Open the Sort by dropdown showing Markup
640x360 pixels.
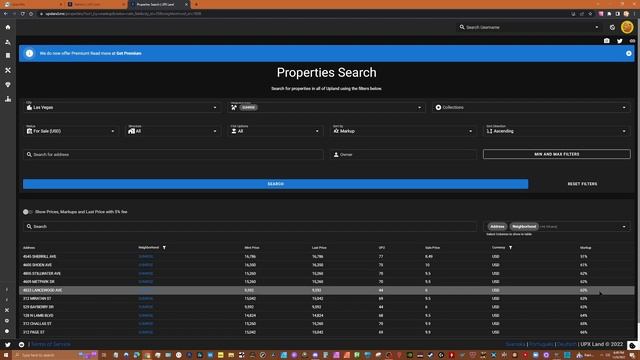point(403,131)
